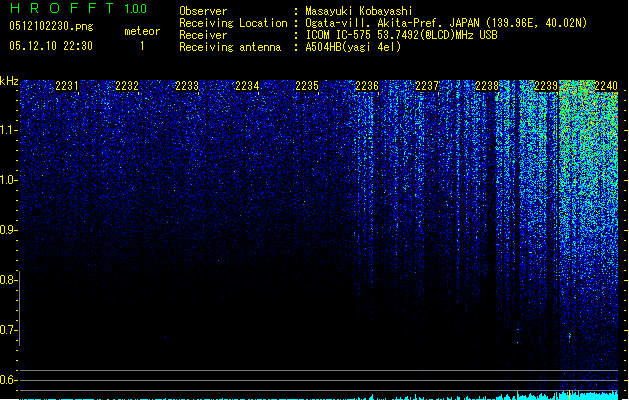Click the 2237 time marker
629x400 pixels.
point(427,86)
